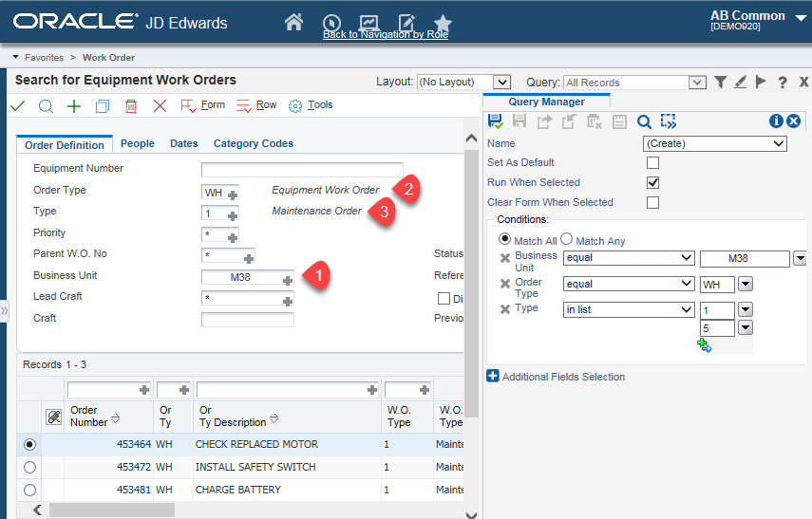812x519 pixels.
Task: Click the filter funnel icon beside Query
Action: (720, 82)
